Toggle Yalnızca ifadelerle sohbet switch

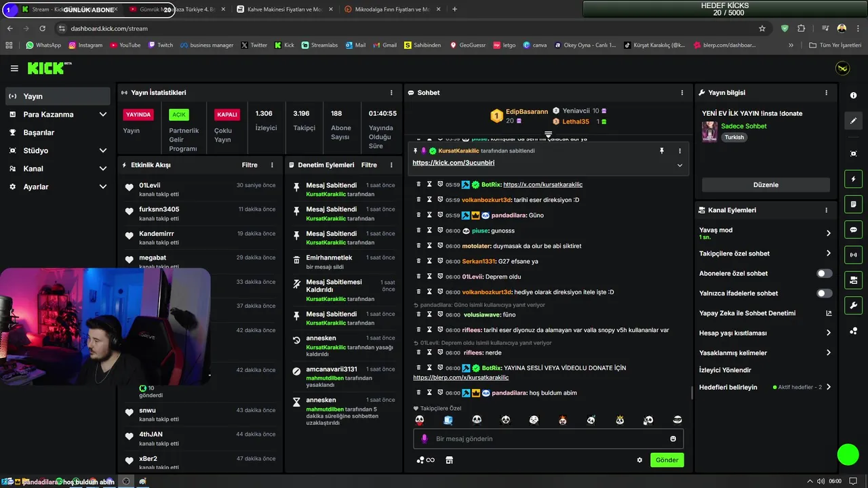(824, 293)
